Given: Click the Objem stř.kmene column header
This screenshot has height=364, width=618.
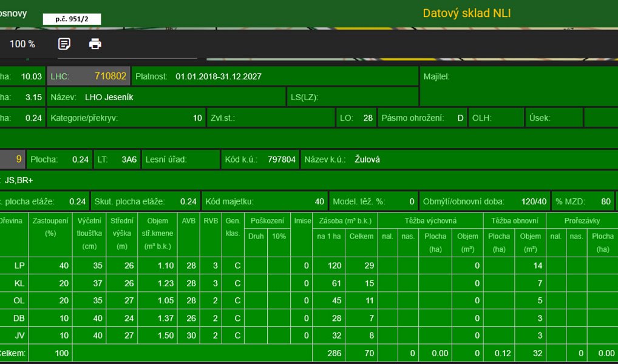Looking at the screenshot, I should pyautogui.click(x=157, y=234).
